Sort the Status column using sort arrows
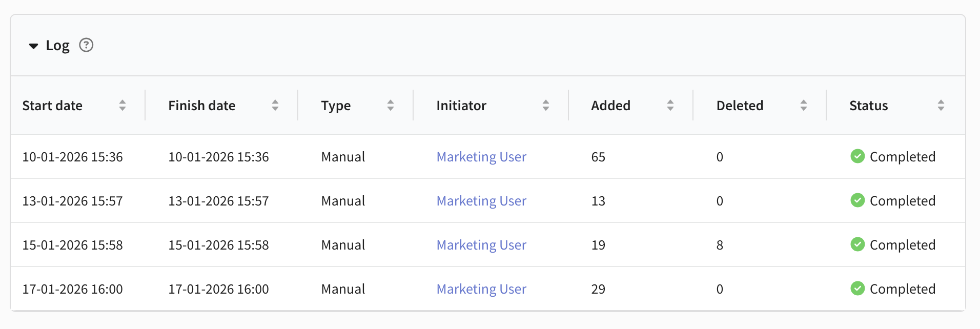 [x=941, y=106]
